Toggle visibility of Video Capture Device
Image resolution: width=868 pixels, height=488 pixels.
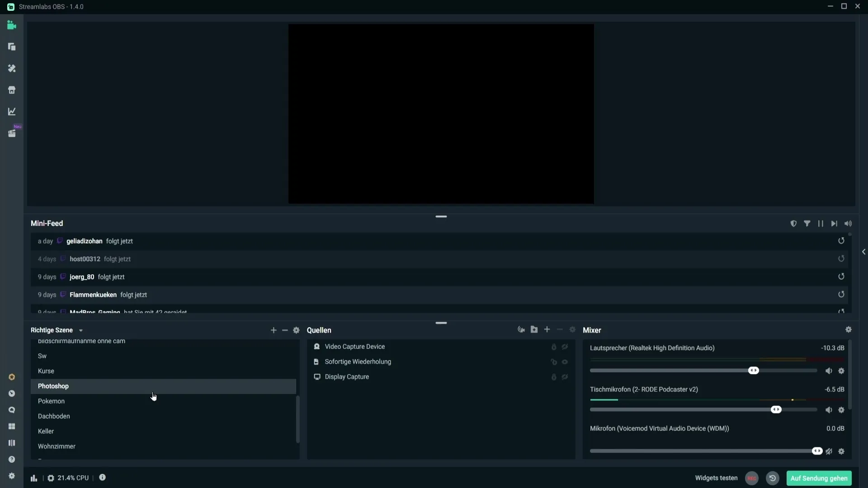point(565,347)
